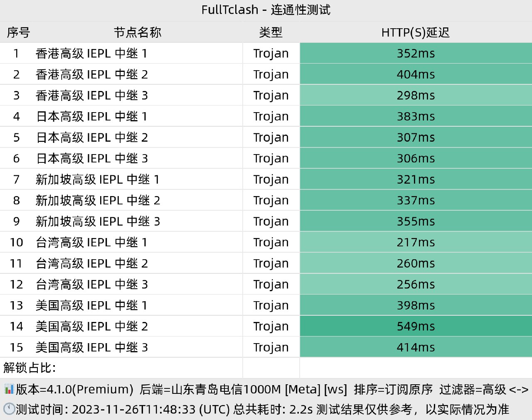532x420 pixels.
Task: Click the clock icon beside 测试时间
Action: [x=9, y=409]
